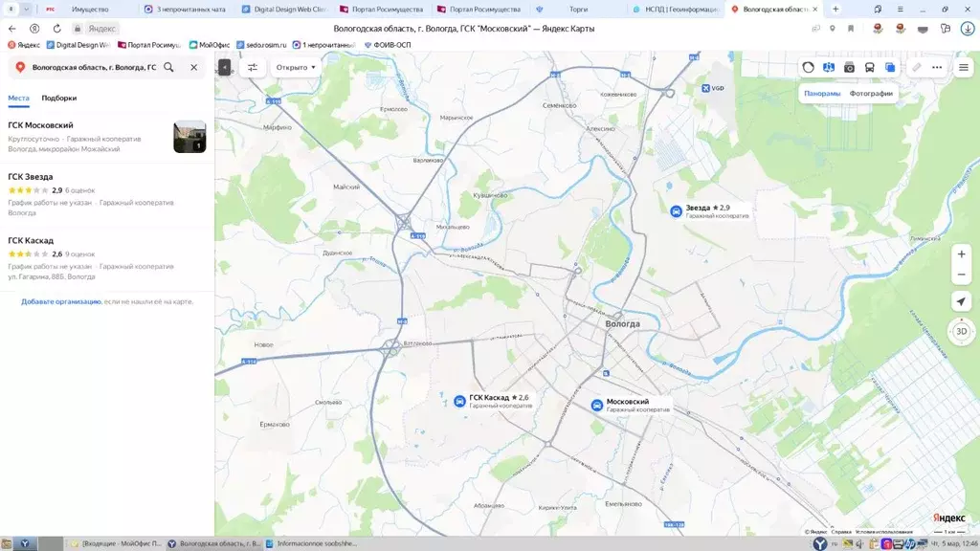Image resolution: width=980 pixels, height=551 pixels.
Task: Clear the search query with the X
Action: (x=193, y=68)
